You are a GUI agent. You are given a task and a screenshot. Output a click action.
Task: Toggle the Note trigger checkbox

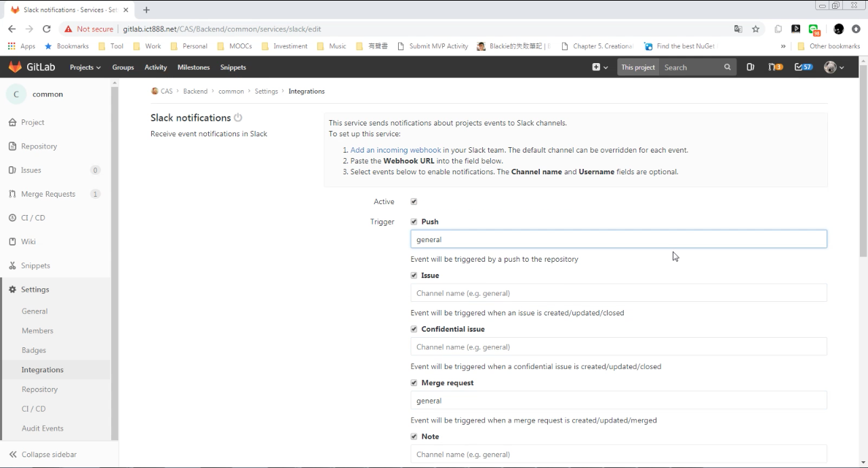pyautogui.click(x=414, y=436)
